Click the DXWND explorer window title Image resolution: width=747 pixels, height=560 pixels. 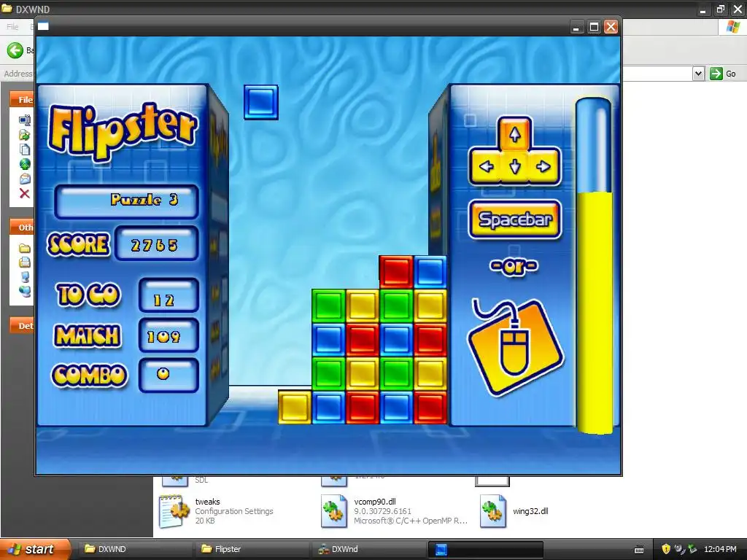click(x=32, y=9)
